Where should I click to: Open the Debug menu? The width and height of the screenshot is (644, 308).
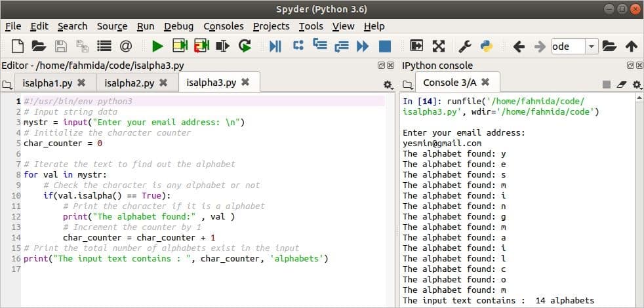point(178,26)
